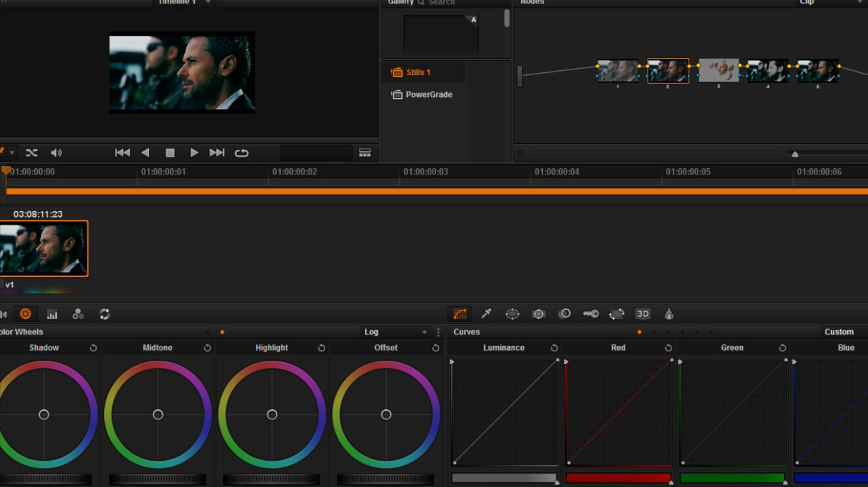
Task: Toggle shuffle bypass icon in viewer
Action: point(32,153)
